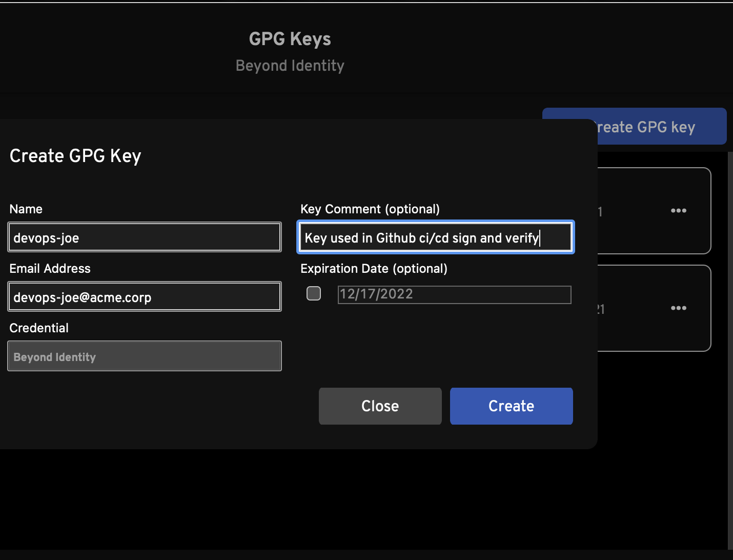Select the Beyond Identity credential field
Viewport: 733px width, 560px height.
click(145, 356)
